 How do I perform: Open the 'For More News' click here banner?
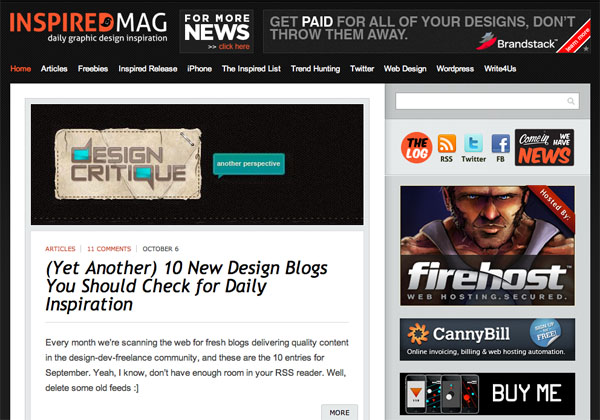(x=217, y=31)
